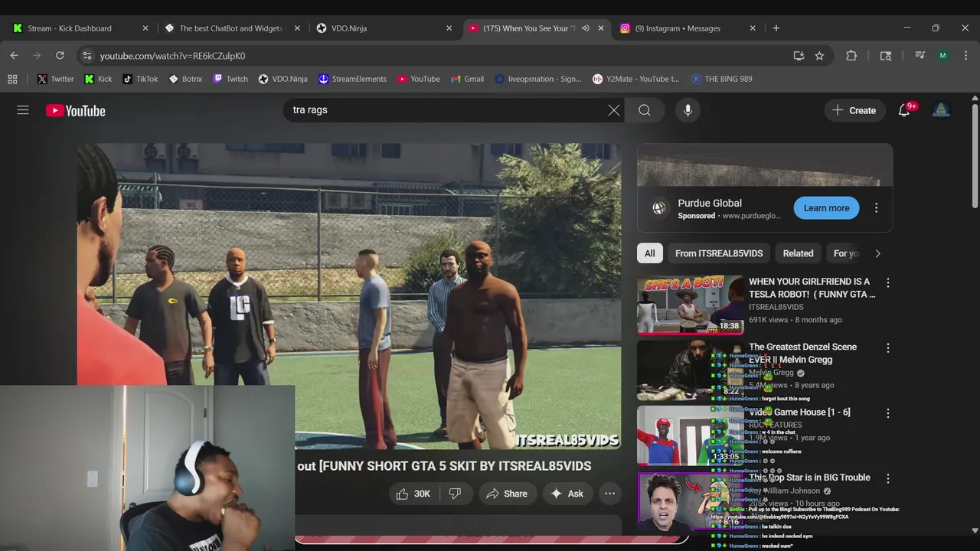Reload the current page

click(x=60, y=55)
